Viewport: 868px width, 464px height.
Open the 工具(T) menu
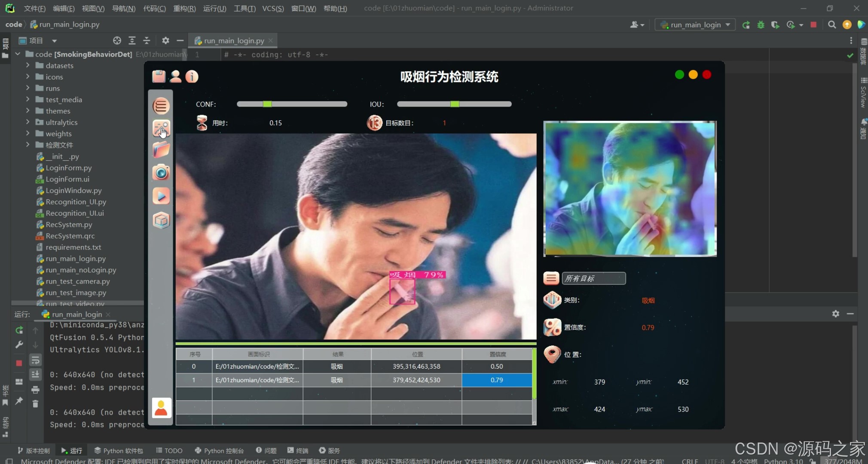[x=244, y=8]
